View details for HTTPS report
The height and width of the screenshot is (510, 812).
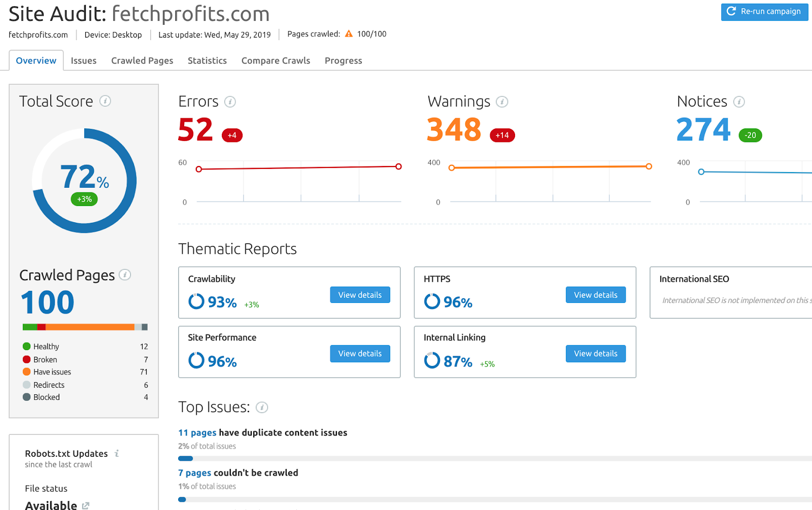coord(596,295)
